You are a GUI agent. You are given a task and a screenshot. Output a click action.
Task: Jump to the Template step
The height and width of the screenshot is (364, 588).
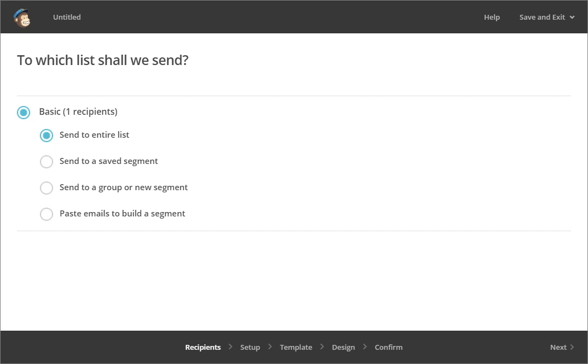(296, 347)
